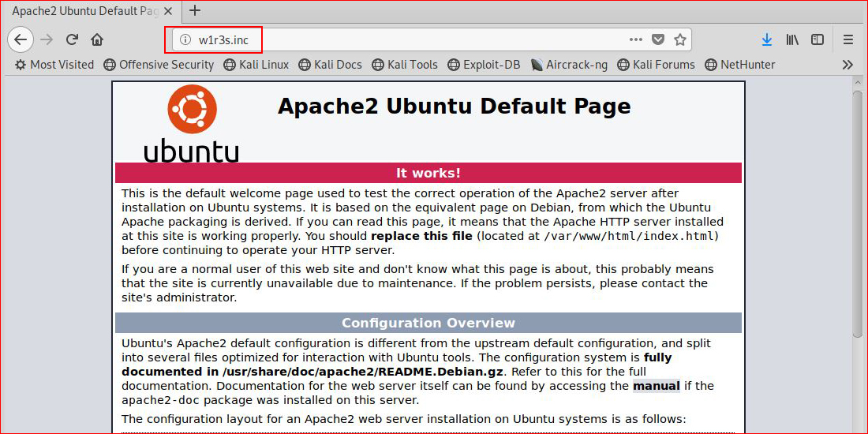Open a new tab with plus button

(194, 10)
